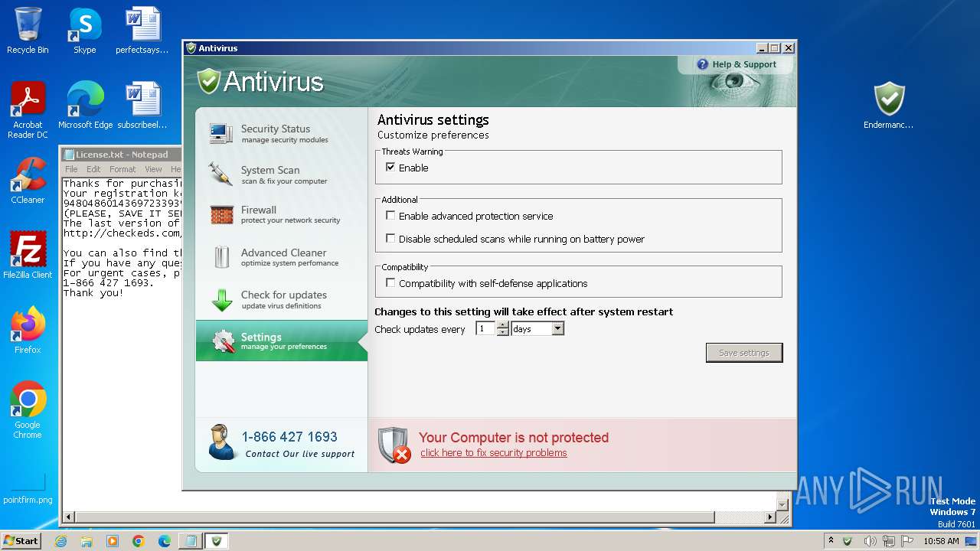The width and height of the screenshot is (980, 551).
Task: Open media player icon in taskbar
Action: 113,541
